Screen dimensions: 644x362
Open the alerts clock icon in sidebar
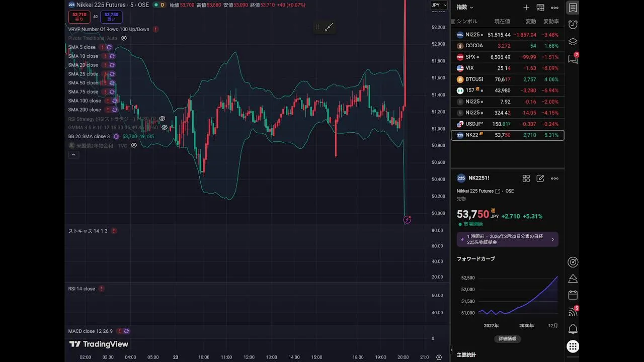[x=573, y=25]
